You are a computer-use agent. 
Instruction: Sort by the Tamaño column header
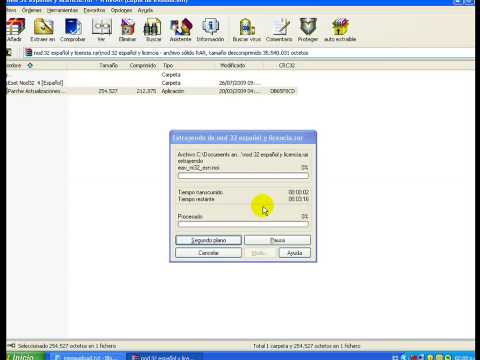(x=109, y=65)
